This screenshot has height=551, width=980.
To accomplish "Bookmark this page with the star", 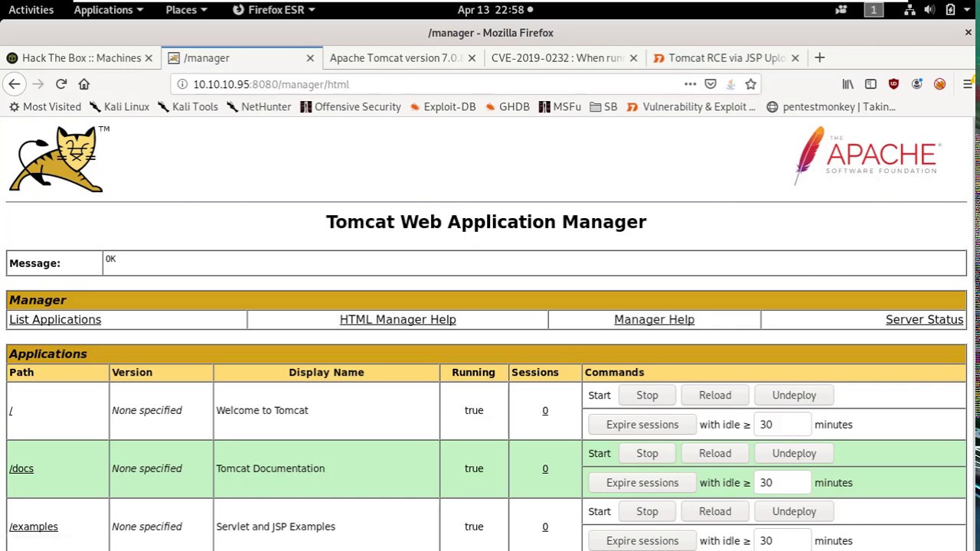I will pos(750,84).
